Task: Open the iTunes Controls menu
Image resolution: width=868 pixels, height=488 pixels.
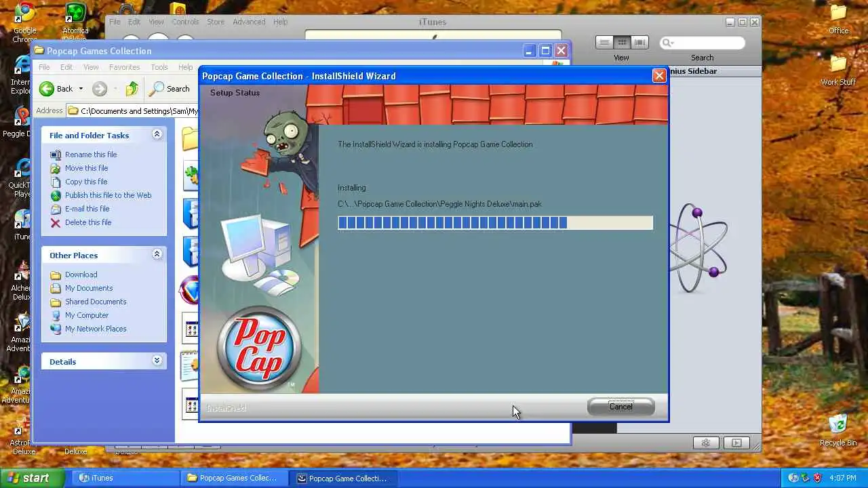Action: click(185, 22)
